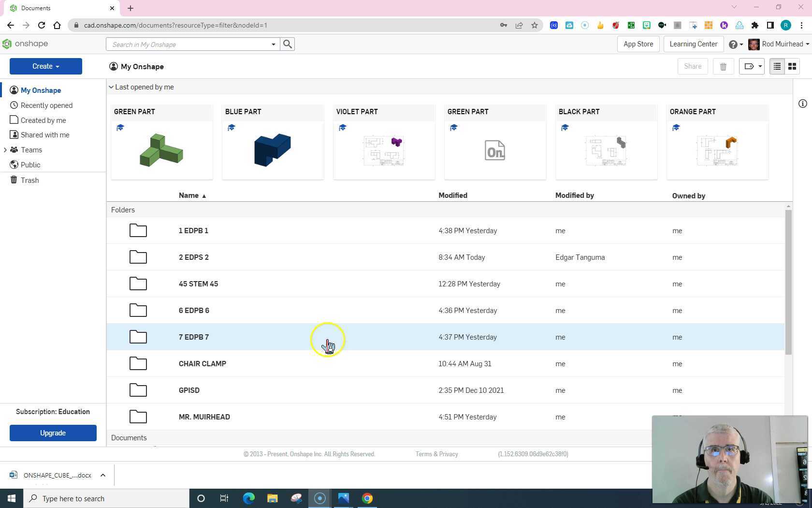Click the search magnifier icon

click(288, 44)
